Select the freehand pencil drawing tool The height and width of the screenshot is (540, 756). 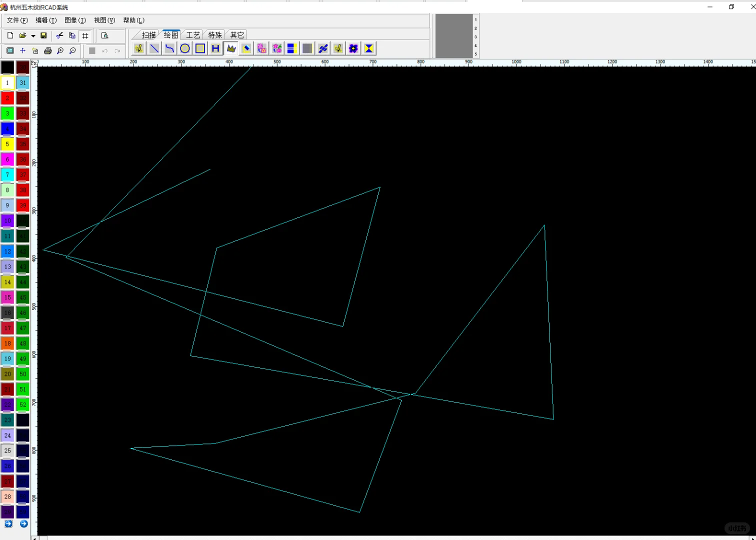(x=138, y=48)
